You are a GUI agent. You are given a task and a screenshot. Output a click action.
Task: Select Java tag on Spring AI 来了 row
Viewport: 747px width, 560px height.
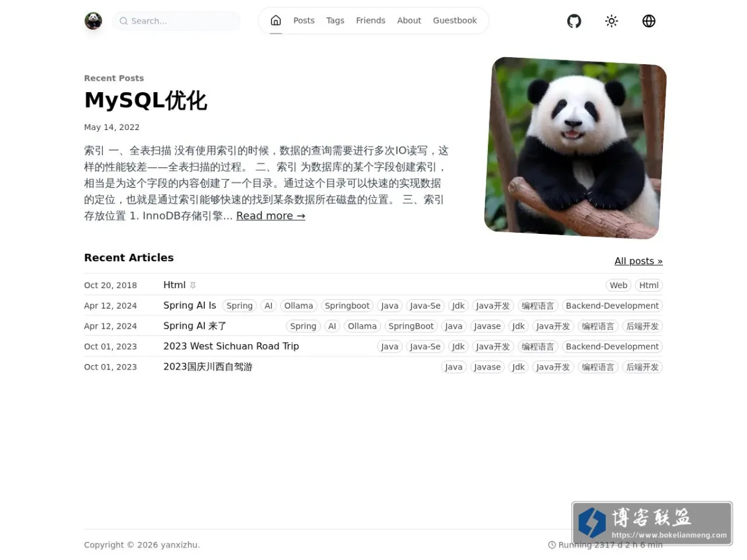454,327
